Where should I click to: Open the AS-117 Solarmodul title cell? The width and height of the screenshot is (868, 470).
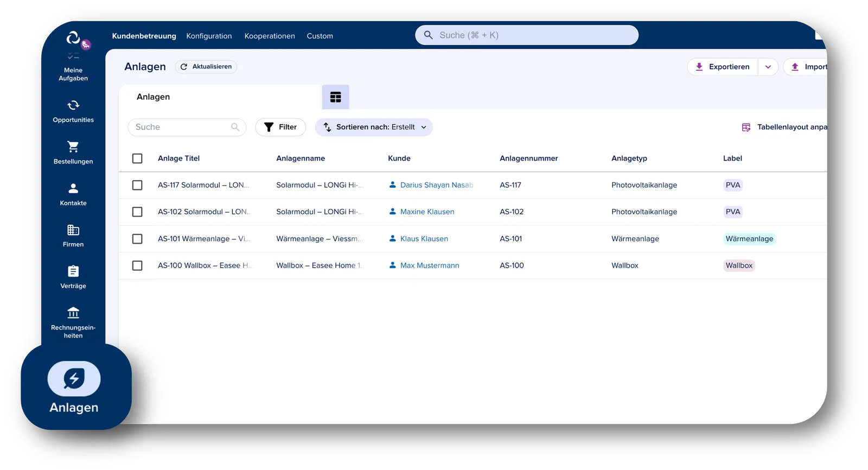(x=203, y=185)
